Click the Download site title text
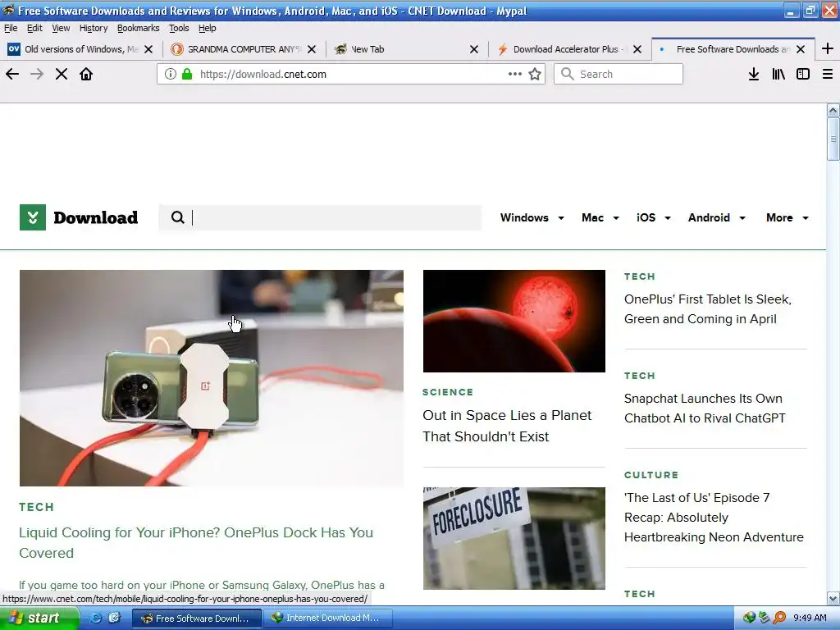The height and width of the screenshot is (630, 840). pos(95,217)
